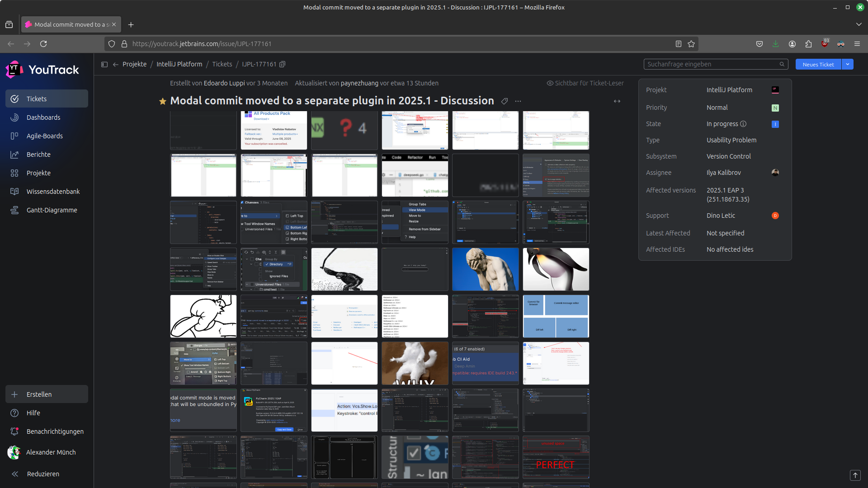This screenshot has width=868, height=488.
Task: Edit Affected versions 2025.1 EAP 3
Action: click(x=728, y=195)
